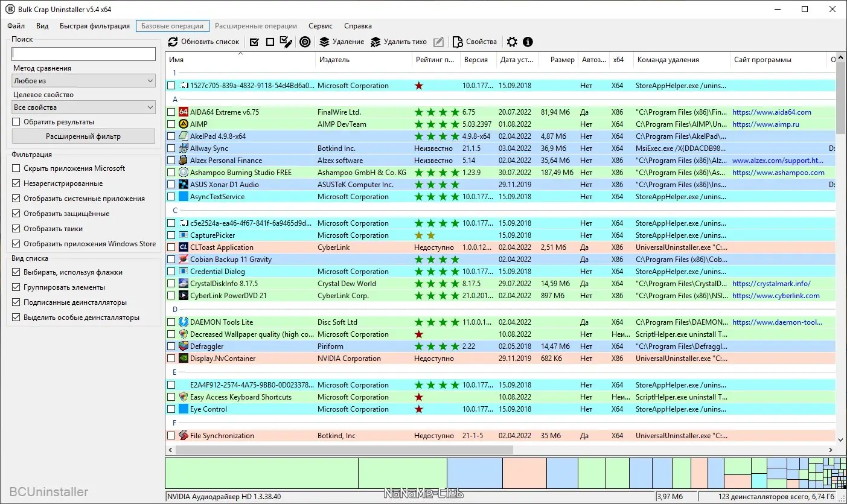
Task: Click the refresh list icon (Обновить список)
Action: pos(173,42)
